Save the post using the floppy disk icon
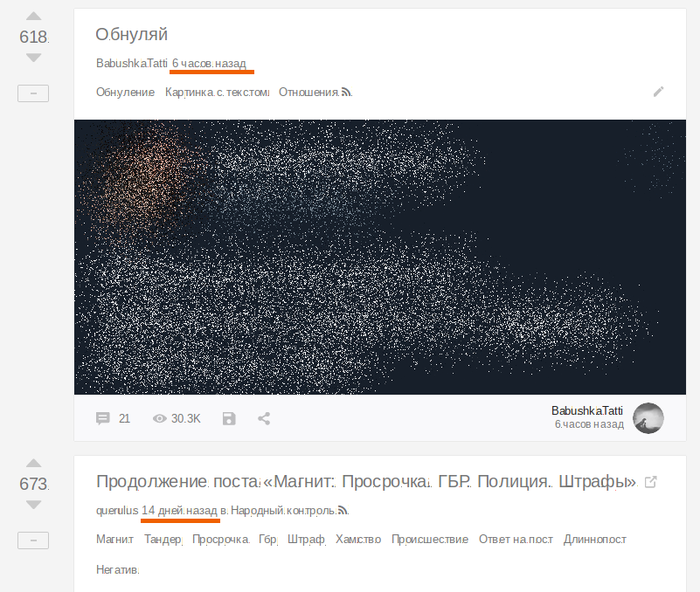The image size is (700, 592). click(x=229, y=419)
